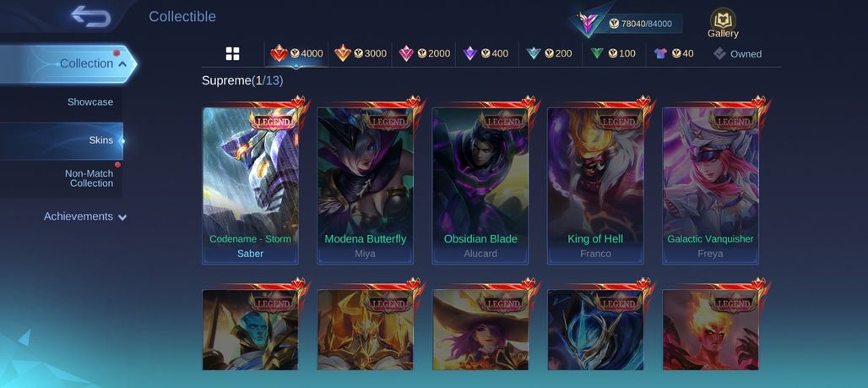
Task: Expand the Achievements section
Action: point(85,216)
